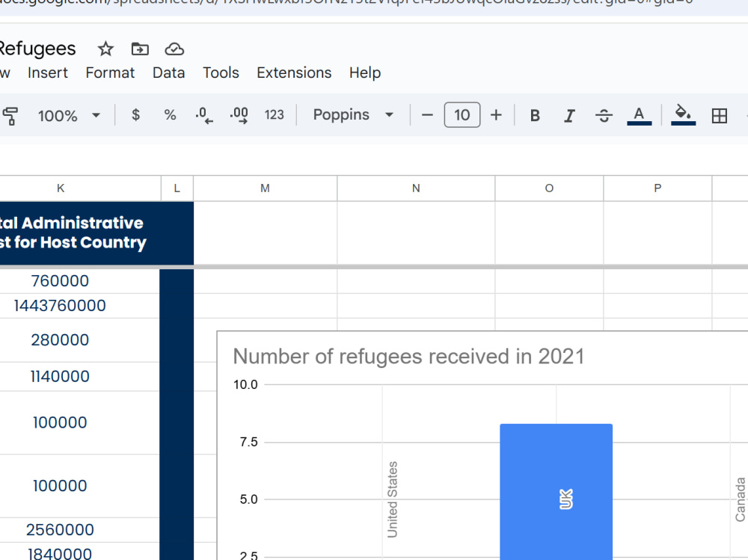Open the Help menu
Image resolution: width=748 pixels, height=560 pixels.
tap(365, 73)
